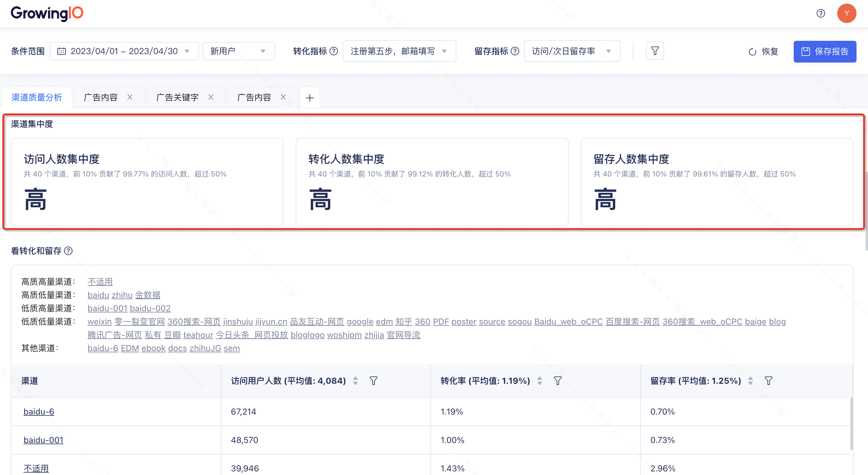The image size is (868, 475).
Task: Open the filter funnel icon in toolbar
Action: 655,51
